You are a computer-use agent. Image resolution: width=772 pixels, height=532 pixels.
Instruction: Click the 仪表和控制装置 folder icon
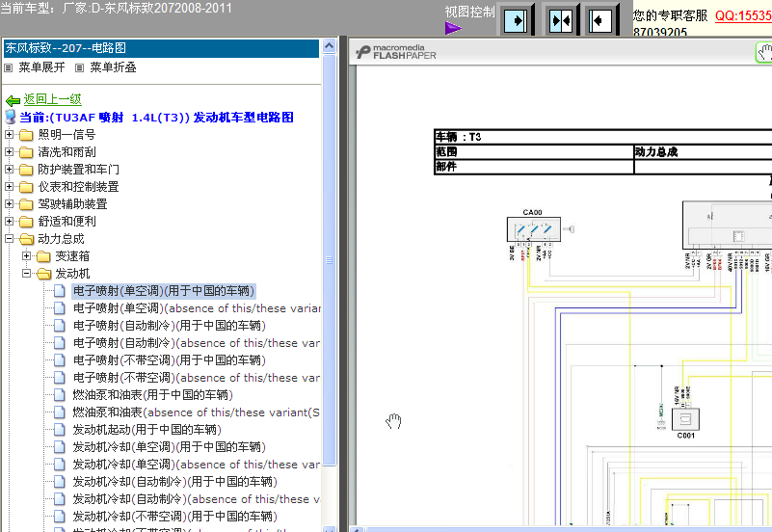coord(26,187)
